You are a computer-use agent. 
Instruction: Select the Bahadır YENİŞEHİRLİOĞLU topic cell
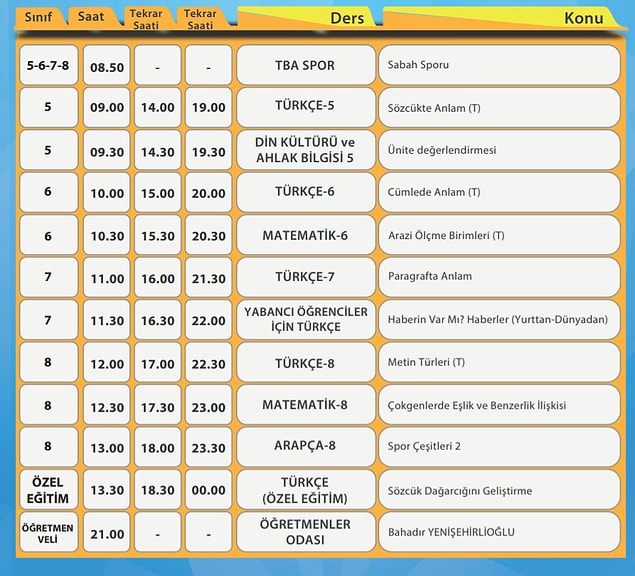point(499,532)
